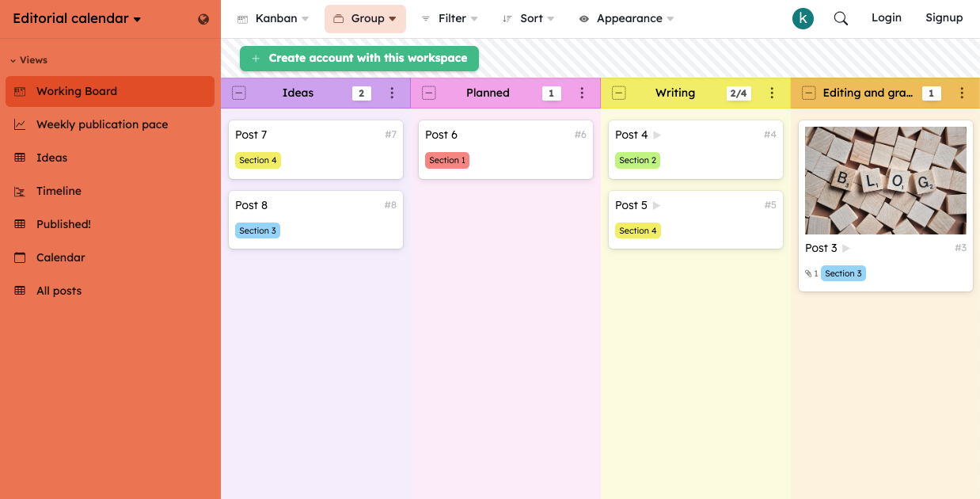The height and width of the screenshot is (499, 980).
Task: Collapse the Planned column with minus toggle
Action: [x=429, y=93]
